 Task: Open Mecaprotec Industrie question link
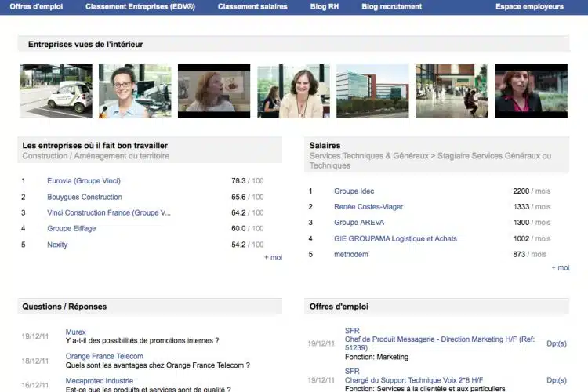[99, 381]
